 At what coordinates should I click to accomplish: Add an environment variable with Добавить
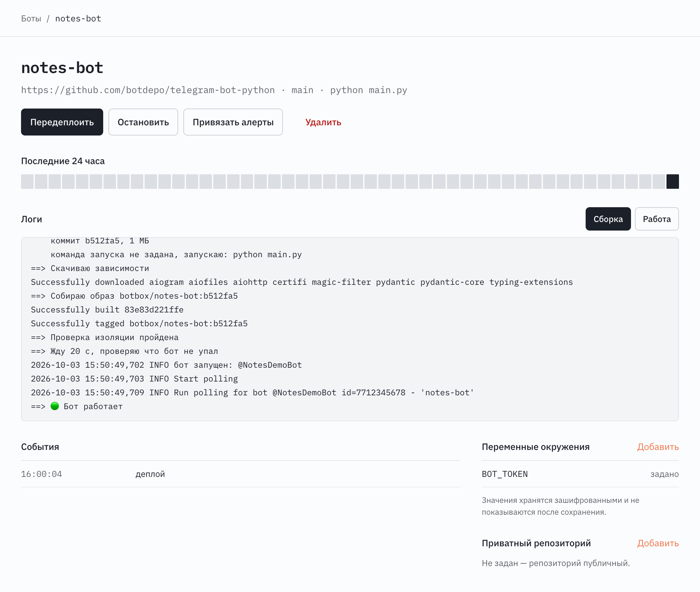click(x=658, y=447)
